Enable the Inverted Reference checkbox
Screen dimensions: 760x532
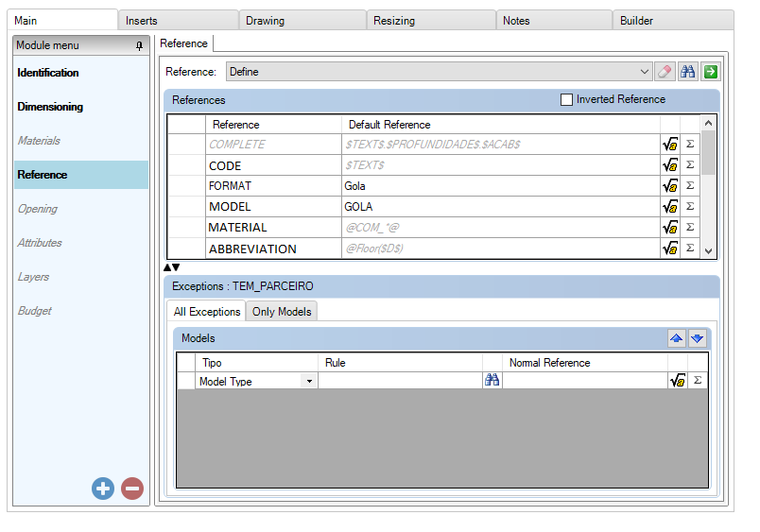click(567, 99)
